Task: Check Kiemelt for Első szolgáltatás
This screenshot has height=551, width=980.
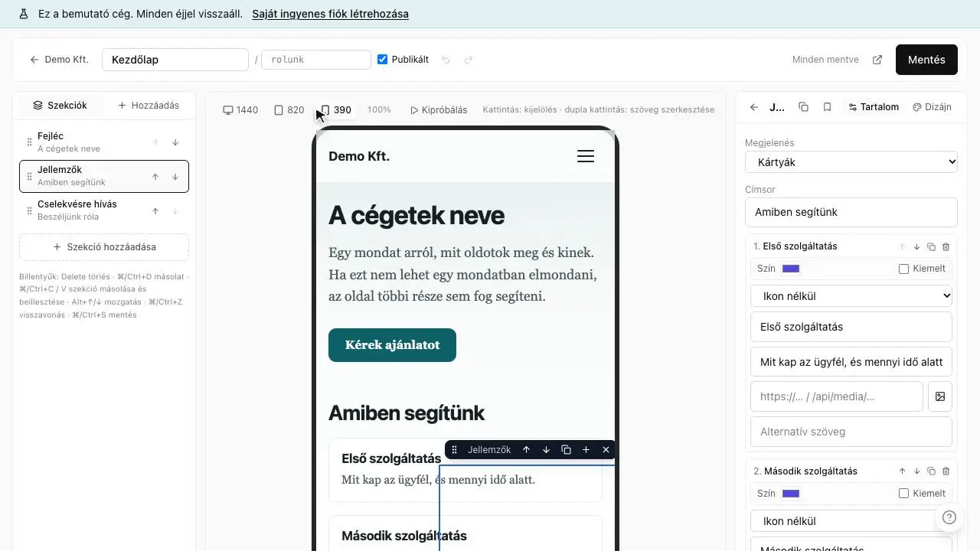Action: pyautogui.click(x=903, y=269)
